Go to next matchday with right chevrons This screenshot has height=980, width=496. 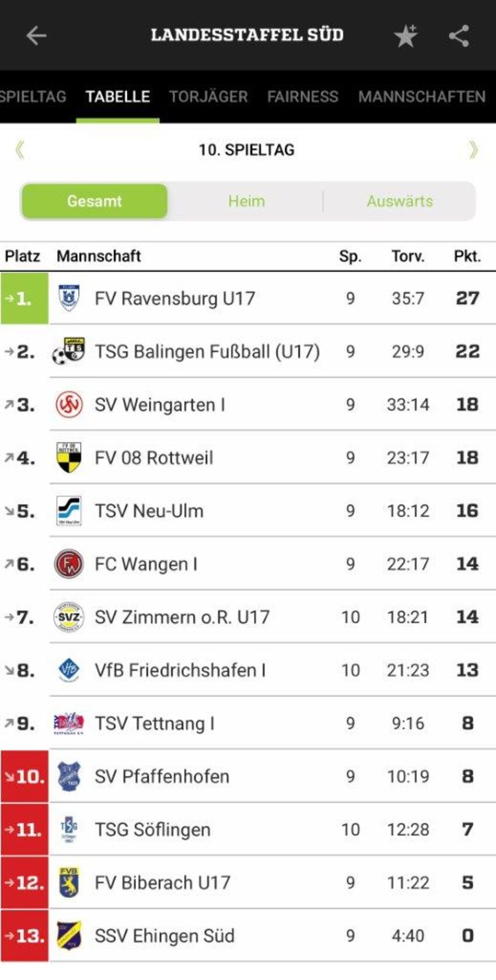coord(473,150)
